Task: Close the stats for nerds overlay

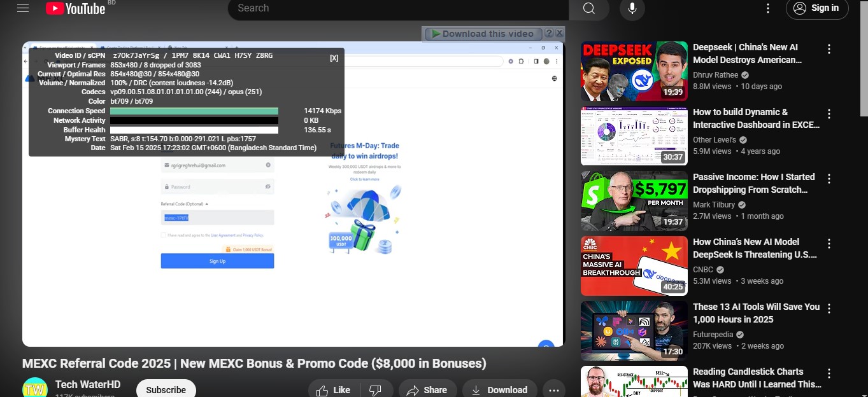Action: tap(334, 58)
